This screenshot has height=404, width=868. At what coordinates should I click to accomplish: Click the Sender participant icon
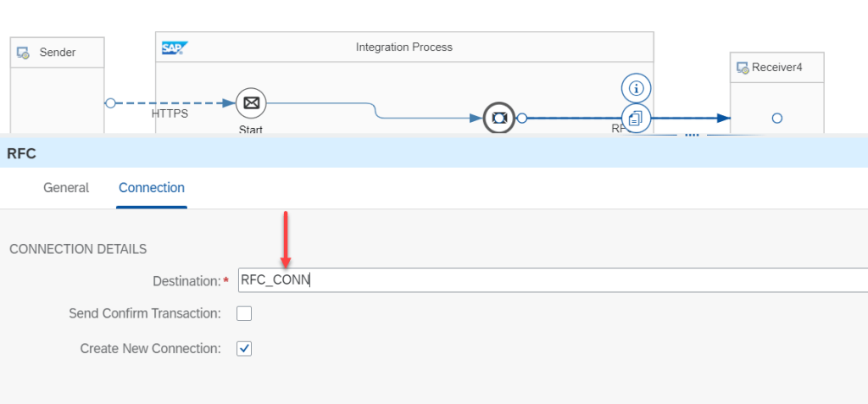tap(24, 53)
